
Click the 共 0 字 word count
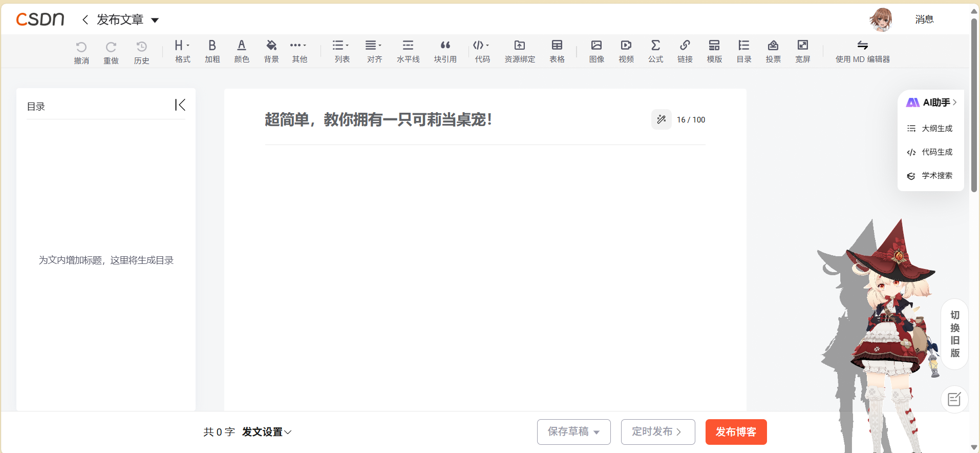(219, 432)
